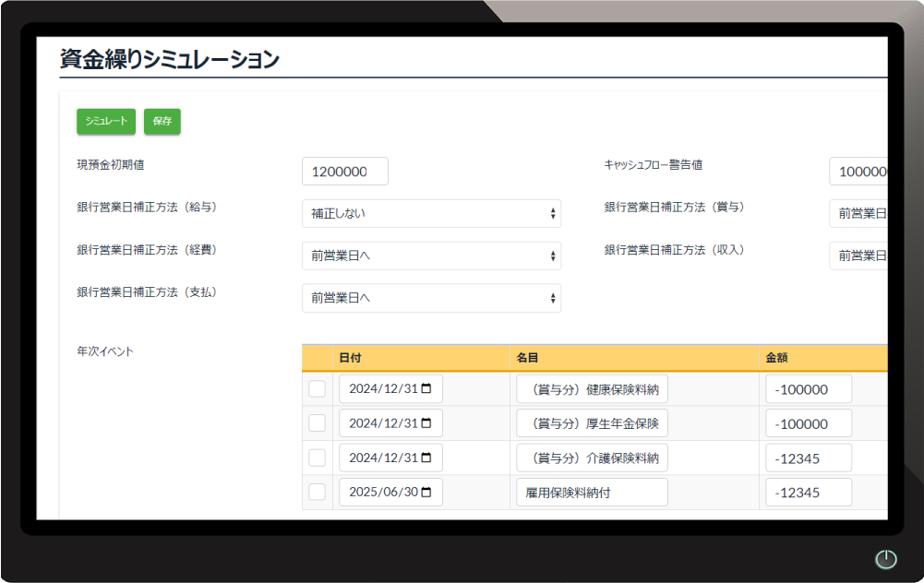
Task: Open 銀行営業日補正方法（給与）dropdown
Action: click(x=431, y=214)
